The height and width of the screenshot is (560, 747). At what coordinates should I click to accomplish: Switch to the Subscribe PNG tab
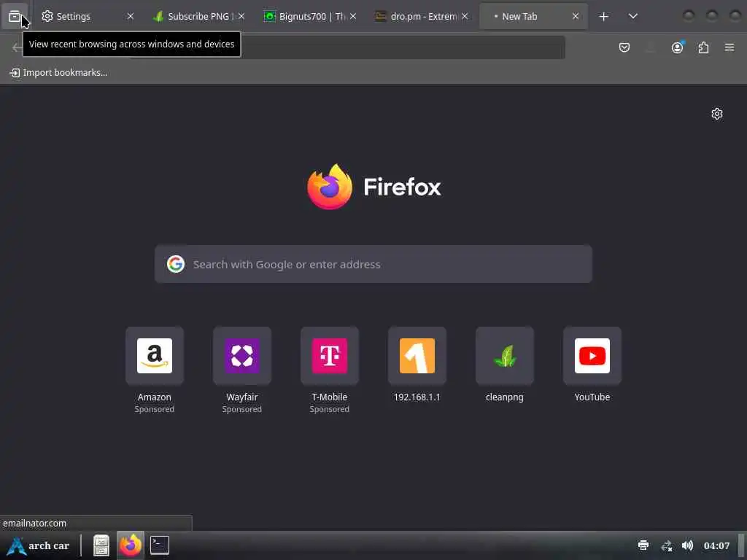[x=199, y=16]
